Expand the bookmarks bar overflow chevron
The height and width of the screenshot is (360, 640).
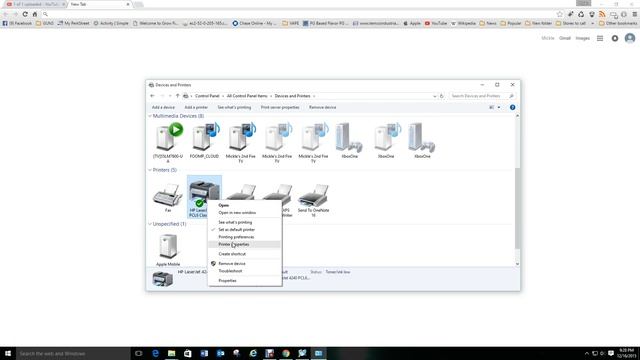click(592, 23)
